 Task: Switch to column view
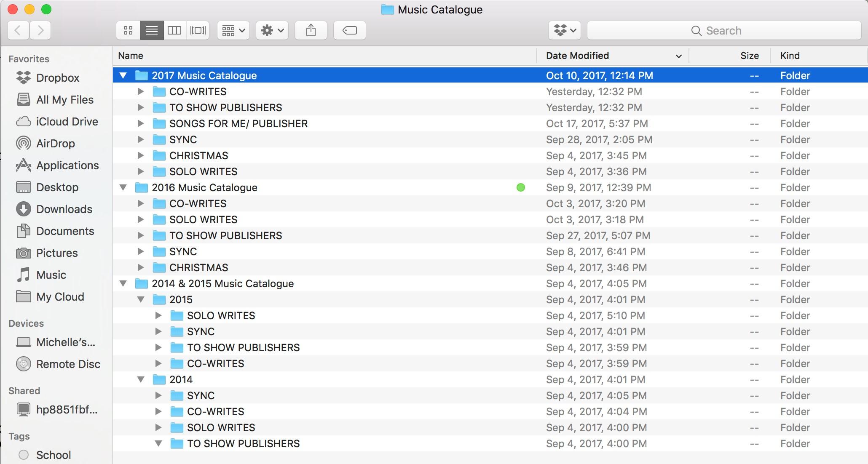[x=174, y=30]
